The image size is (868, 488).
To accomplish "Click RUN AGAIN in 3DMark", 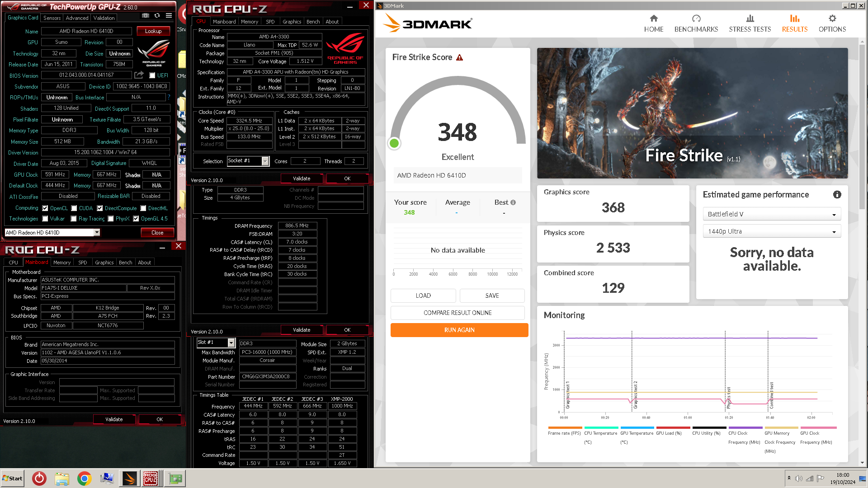I will coord(459,330).
